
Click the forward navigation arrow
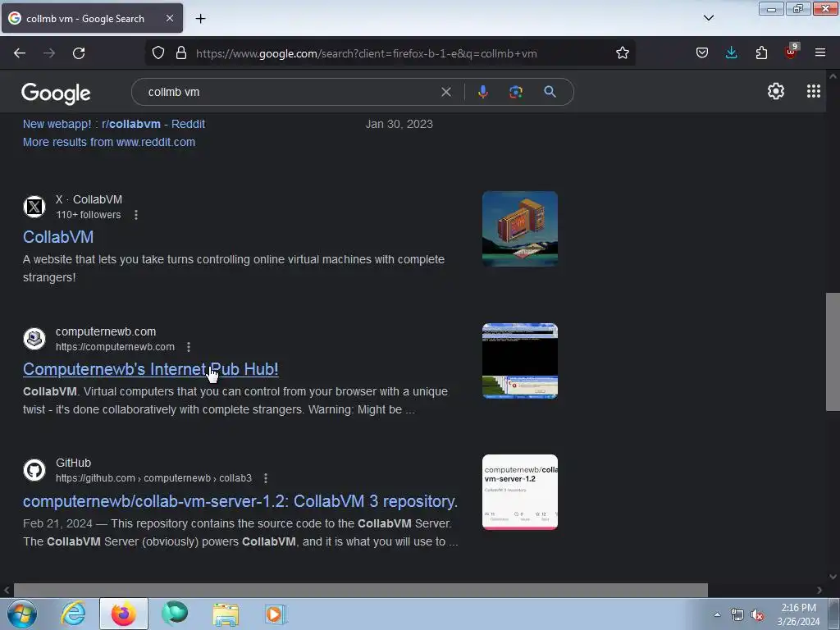[x=49, y=53]
